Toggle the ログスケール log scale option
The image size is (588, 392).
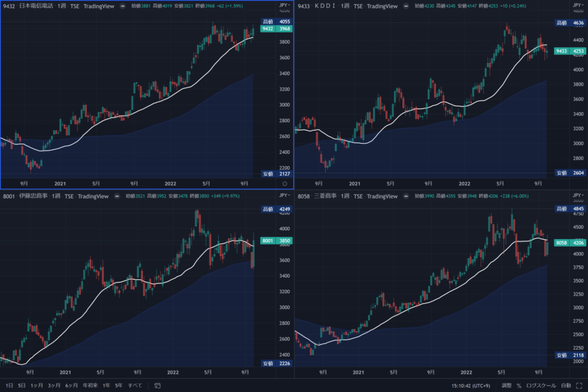point(541,386)
